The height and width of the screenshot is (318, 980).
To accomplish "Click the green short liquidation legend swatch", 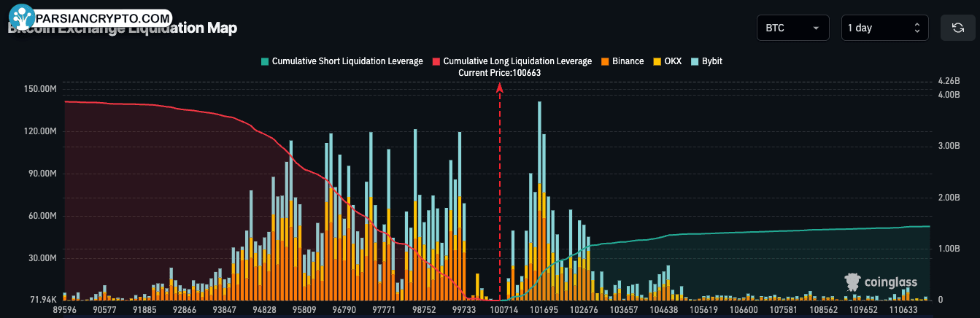I will click(264, 61).
